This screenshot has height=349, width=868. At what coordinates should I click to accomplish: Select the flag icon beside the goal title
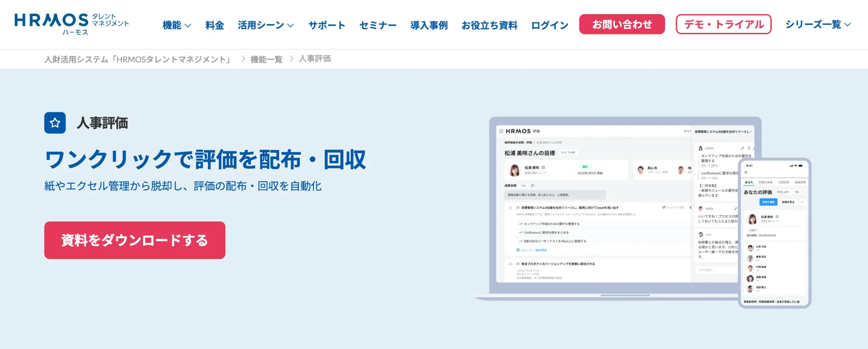pos(517,208)
